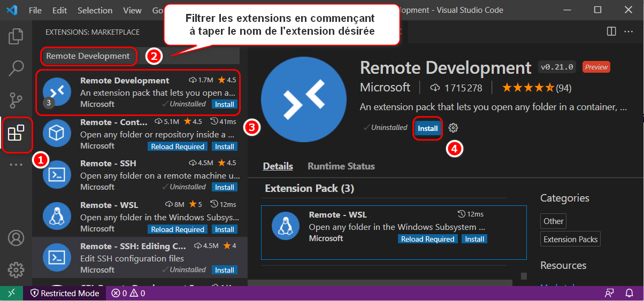The height and width of the screenshot is (301, 644).
Task: Click Install on the Remote - WSL list row
Action: click(224, 229)
